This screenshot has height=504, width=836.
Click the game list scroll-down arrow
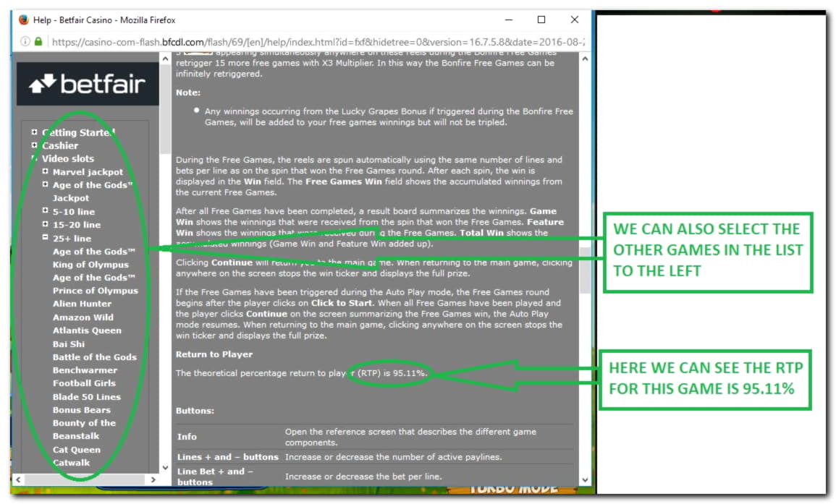click(x=165, y=467)
